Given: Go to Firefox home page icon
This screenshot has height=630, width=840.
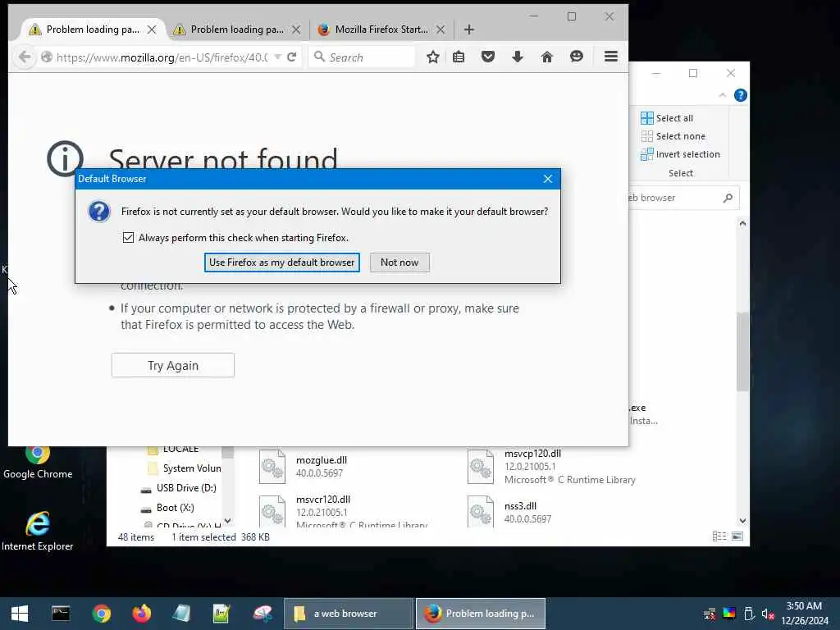Looking at the screenshot, I should pyautogui.click(x=546, y=57).
